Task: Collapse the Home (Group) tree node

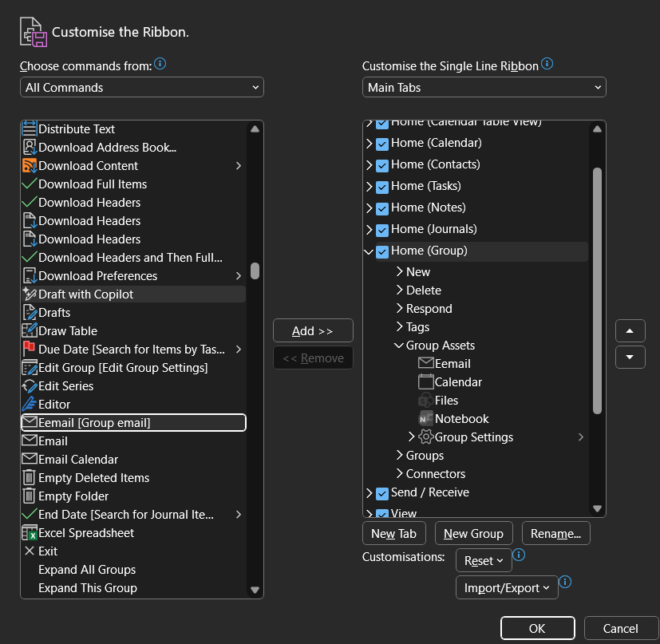Action: pos(369,251)
